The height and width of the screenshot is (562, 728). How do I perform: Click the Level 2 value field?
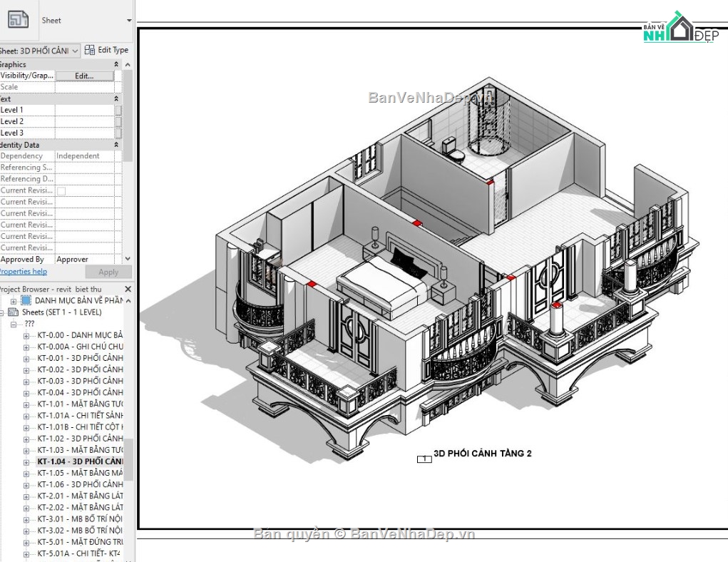pyautogui.click(x=85, y=122)
